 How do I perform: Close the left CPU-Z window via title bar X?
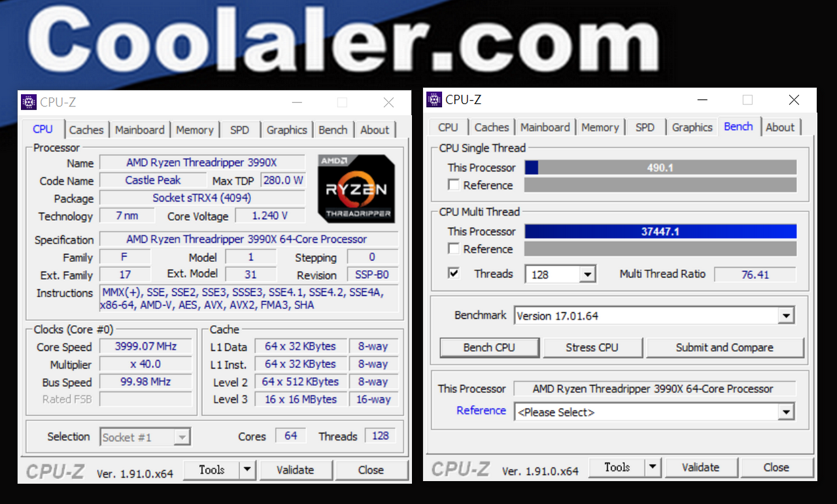coord(388,103)
